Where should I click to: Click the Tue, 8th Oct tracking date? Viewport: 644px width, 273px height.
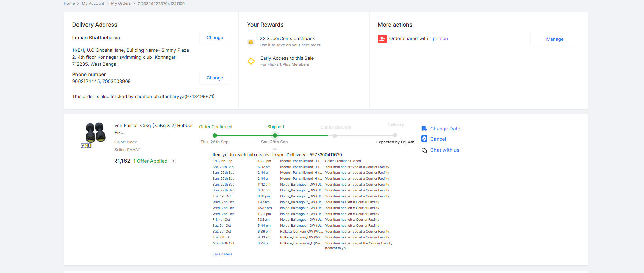tap(222, 237)
